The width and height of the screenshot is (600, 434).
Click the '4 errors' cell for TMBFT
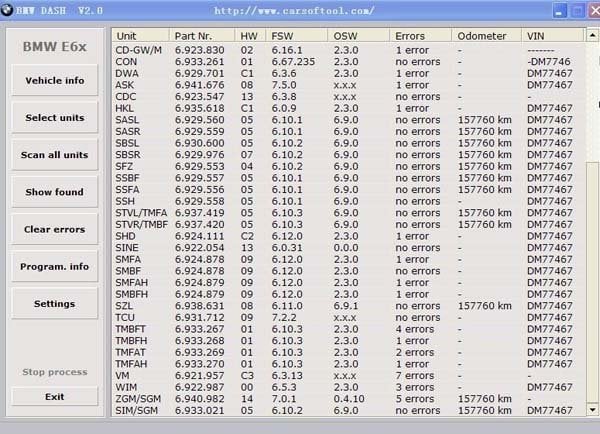pos(415,329)
